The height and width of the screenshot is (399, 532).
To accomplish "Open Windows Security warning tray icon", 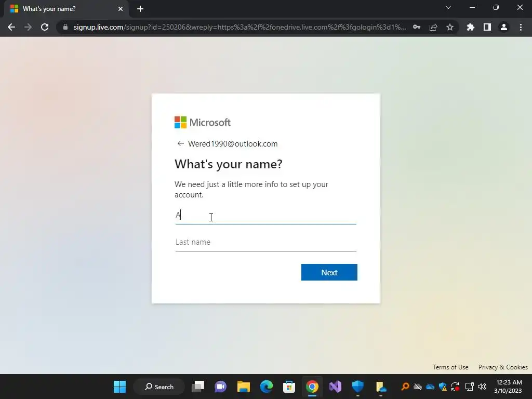I will click(443, 387).
